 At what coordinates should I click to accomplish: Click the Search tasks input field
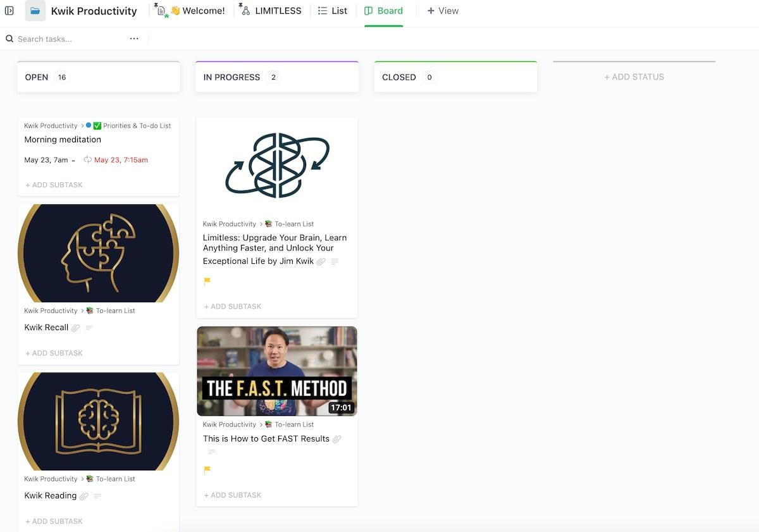[70, 39]
